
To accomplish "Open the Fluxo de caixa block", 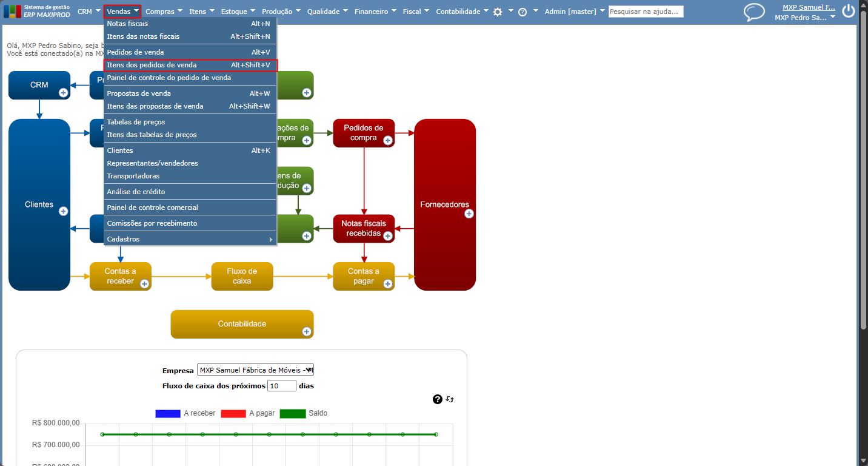I will (x=242, y=276).
